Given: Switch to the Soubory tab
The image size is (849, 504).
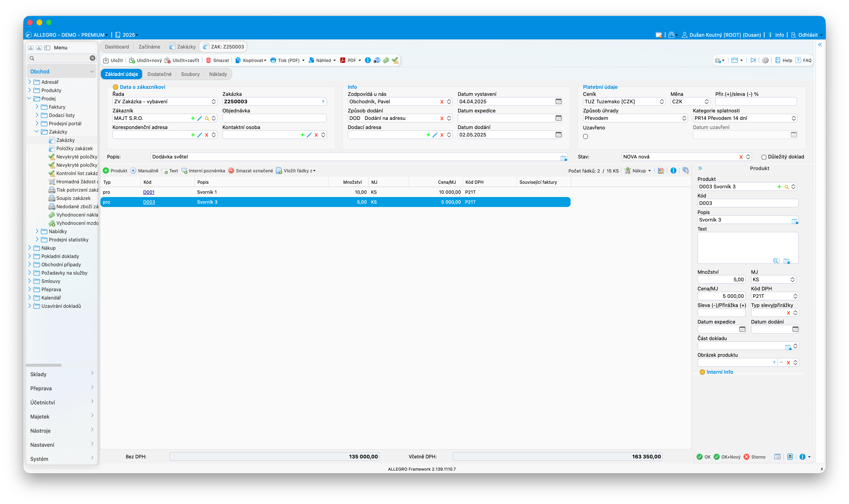Looking at the screenshot, I should (190, 74).
